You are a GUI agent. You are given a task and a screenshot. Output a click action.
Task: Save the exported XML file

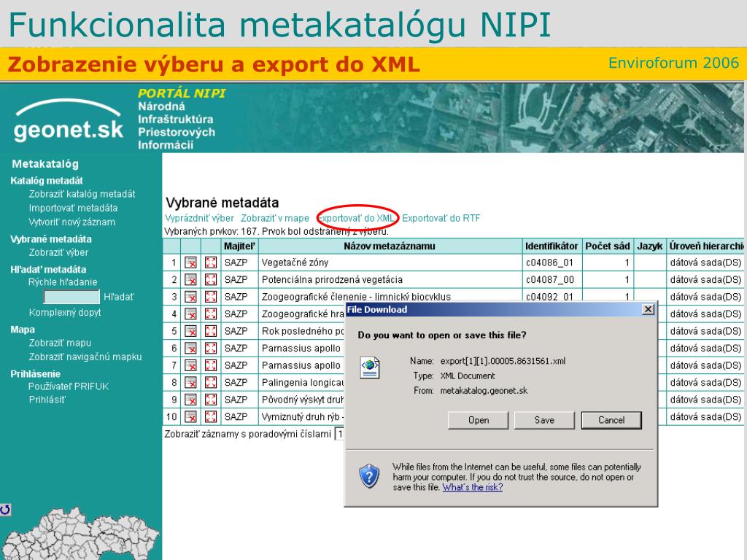[544, 420]
